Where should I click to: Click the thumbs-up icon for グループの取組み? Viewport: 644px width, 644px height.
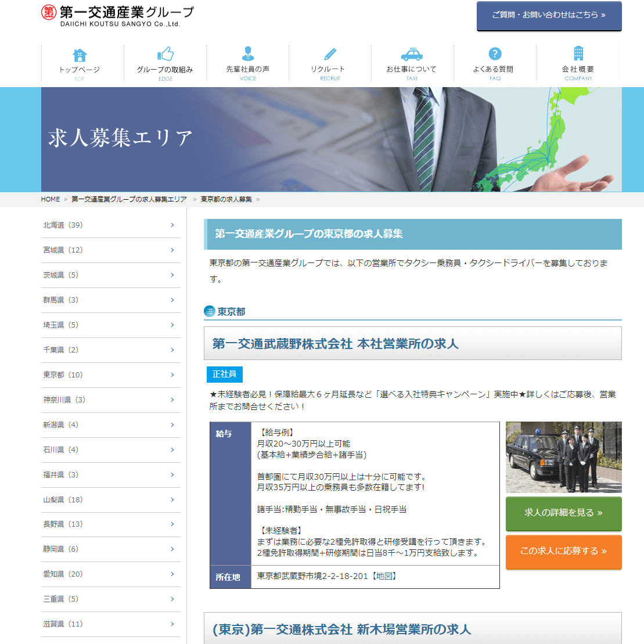(x=166, y=54)
